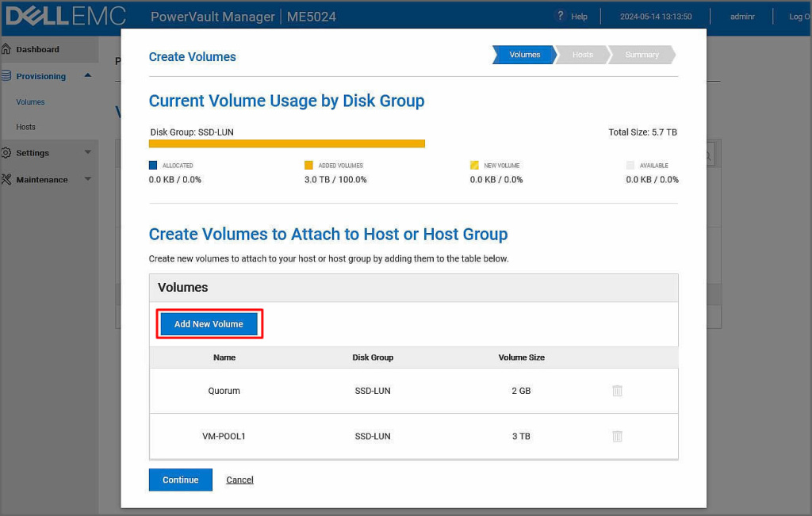Open the Help question mark icon
Screen dimensions: 812x516
click(560, 16)
